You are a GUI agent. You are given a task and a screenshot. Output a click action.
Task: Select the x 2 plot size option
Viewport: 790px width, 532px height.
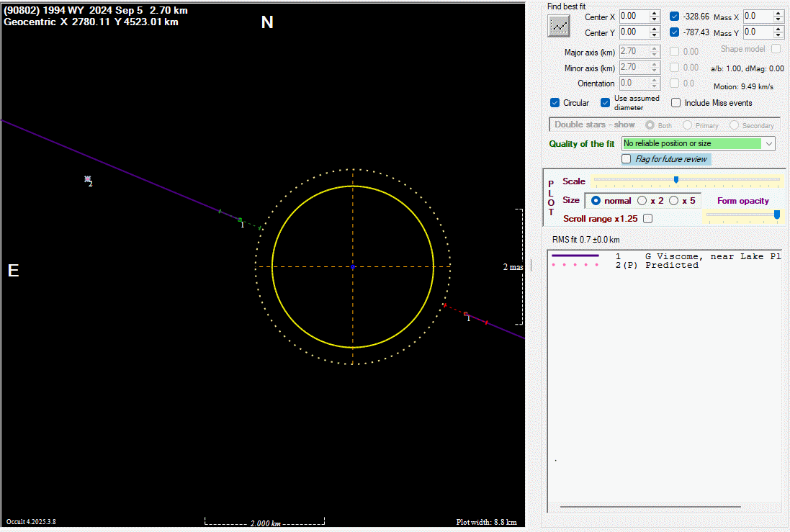tap(642, 201)
